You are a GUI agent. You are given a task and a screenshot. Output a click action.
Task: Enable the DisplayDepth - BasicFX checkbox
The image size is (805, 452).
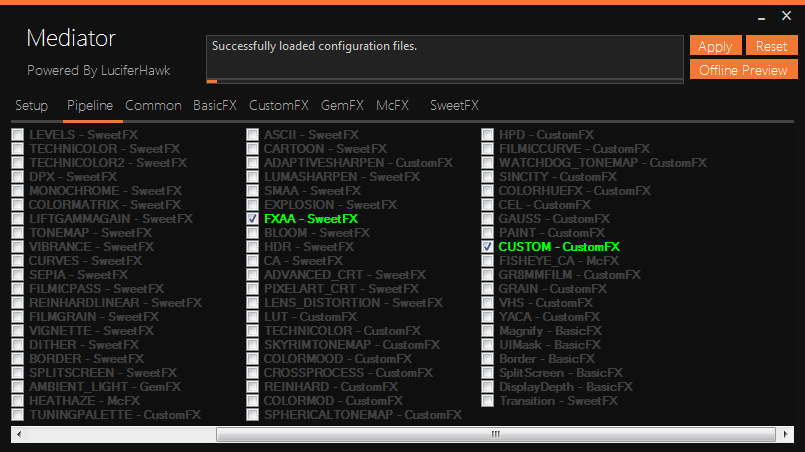488,387
